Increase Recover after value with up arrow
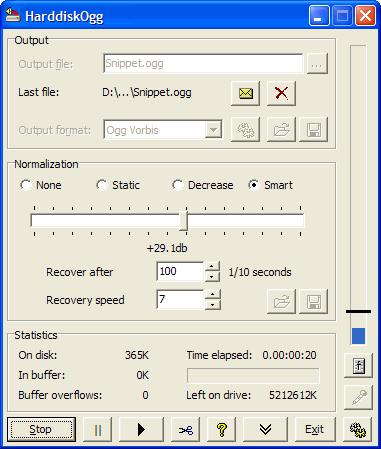Screen dimensions: 381x449 click(212, 267)
